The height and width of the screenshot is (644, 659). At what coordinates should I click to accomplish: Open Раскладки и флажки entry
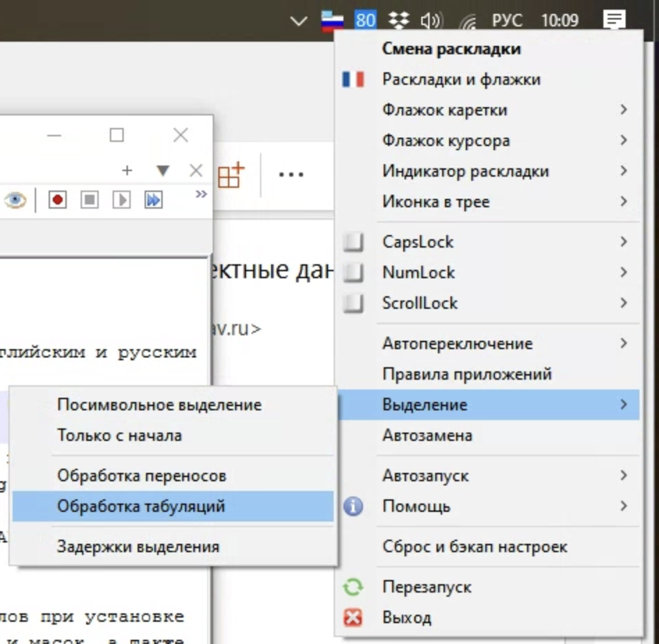489,79
